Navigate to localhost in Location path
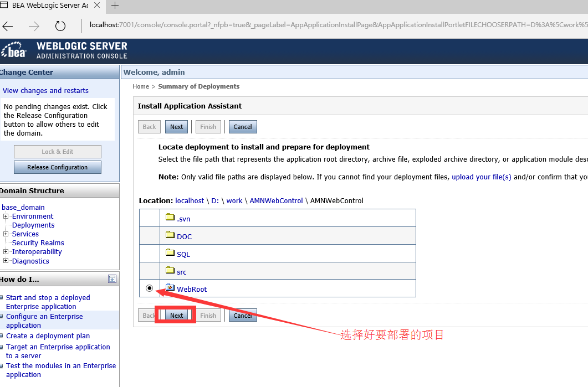Screen dimensions: 588x387 (x=190, y=201)
